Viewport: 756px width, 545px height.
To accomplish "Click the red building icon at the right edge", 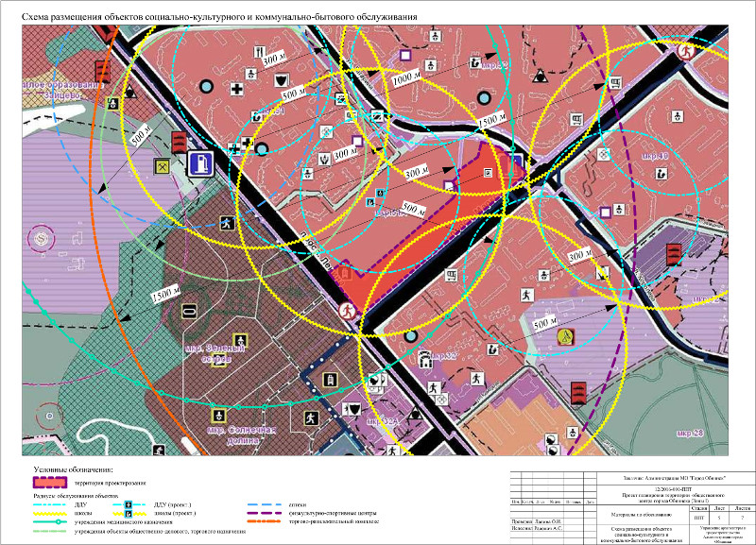I will (x=673, y=253).
